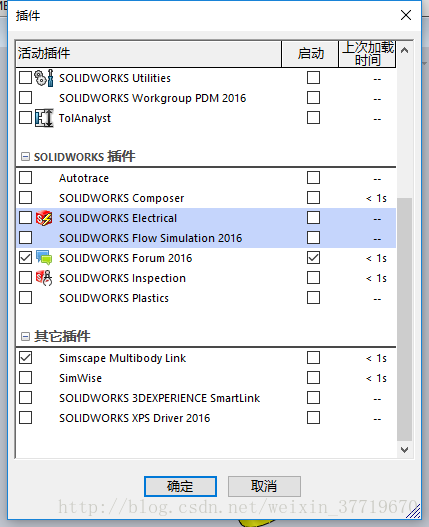Enable the Simscape Multibody Link startup checkbox
Image resolution: width=429 pixels, height=527 pixels.
[x=313, y=358]
